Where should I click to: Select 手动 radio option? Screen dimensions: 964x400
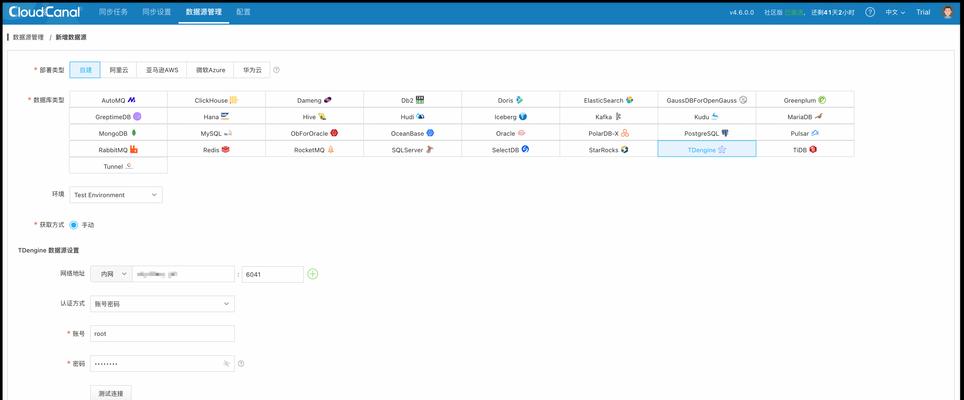[x=74, y=225]
